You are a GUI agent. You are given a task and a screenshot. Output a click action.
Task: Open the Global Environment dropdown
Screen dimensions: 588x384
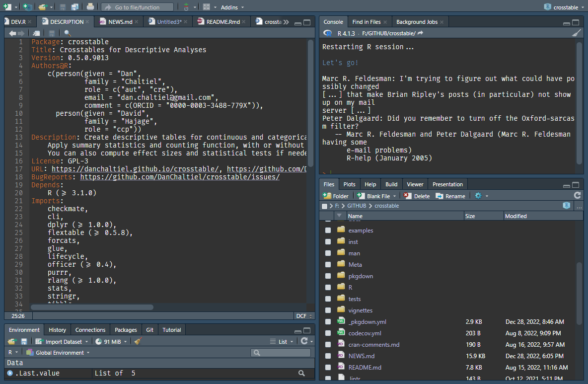(x=59, y=353)
